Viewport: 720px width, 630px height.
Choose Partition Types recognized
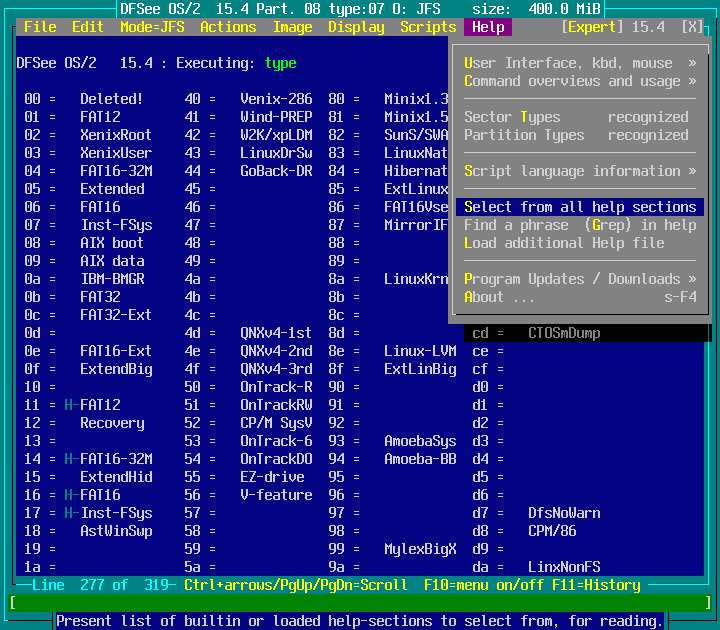pyautogui.click(x=580, y=135)
